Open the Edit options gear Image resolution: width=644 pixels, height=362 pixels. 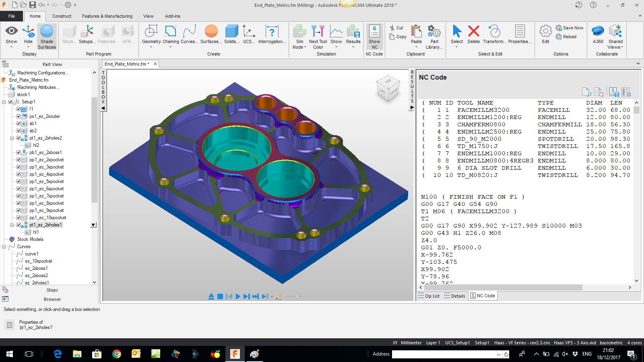(545, 35)
